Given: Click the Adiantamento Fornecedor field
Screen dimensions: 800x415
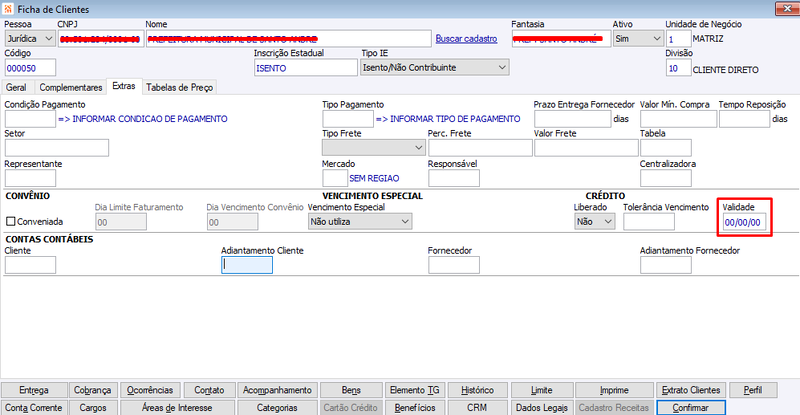Looking at the screenshot, I should 666,265.
